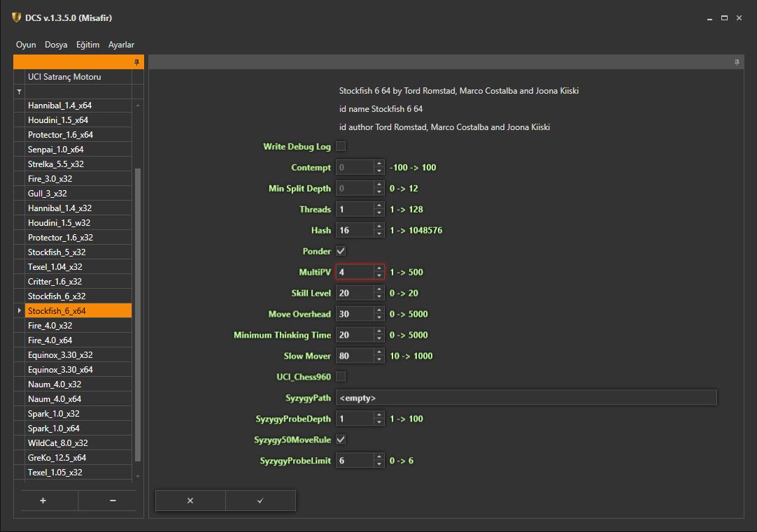Click the Threads value field
This screenshot has width=757, height=532.
pos(355,209)
